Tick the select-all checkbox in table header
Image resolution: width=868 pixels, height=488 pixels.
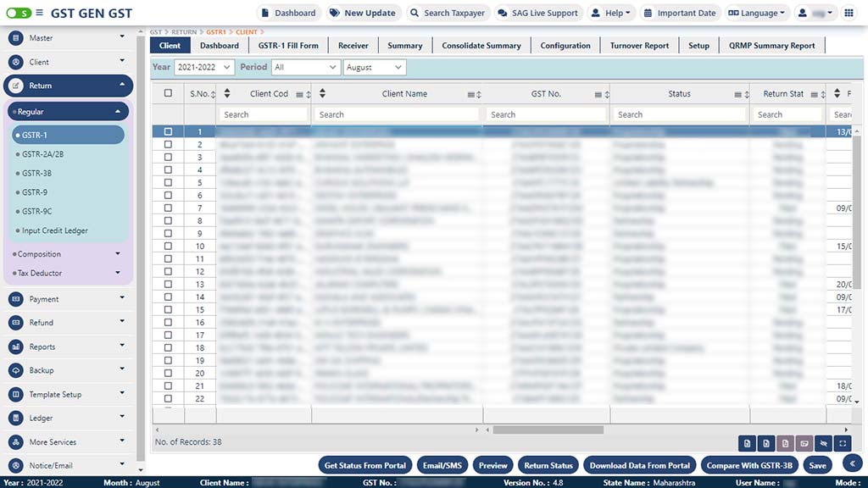click(168, 93)
